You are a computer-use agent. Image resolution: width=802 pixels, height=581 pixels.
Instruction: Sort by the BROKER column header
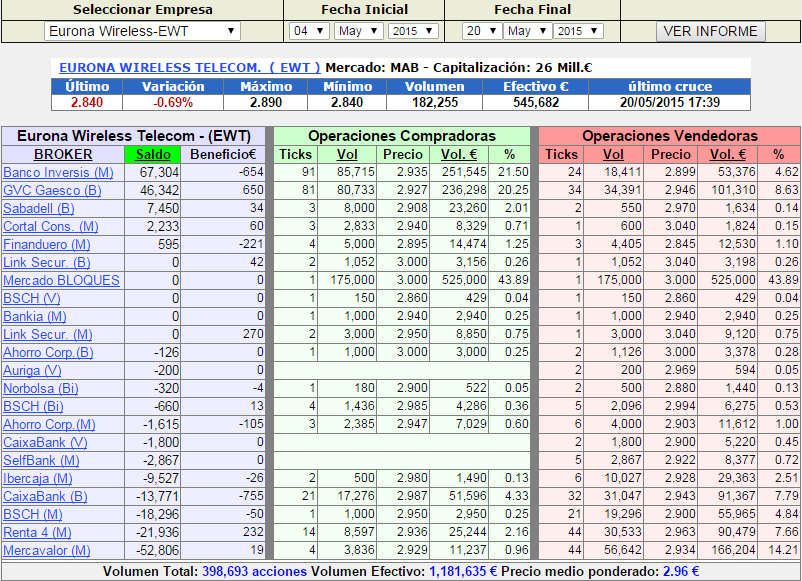coord(63,154)
